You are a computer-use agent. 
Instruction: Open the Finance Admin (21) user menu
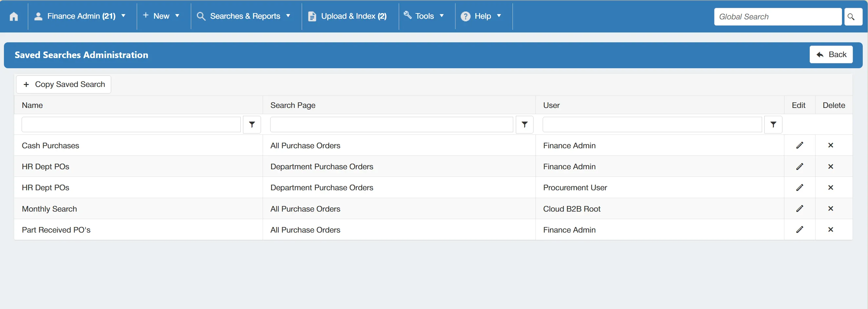coord(80,16)
